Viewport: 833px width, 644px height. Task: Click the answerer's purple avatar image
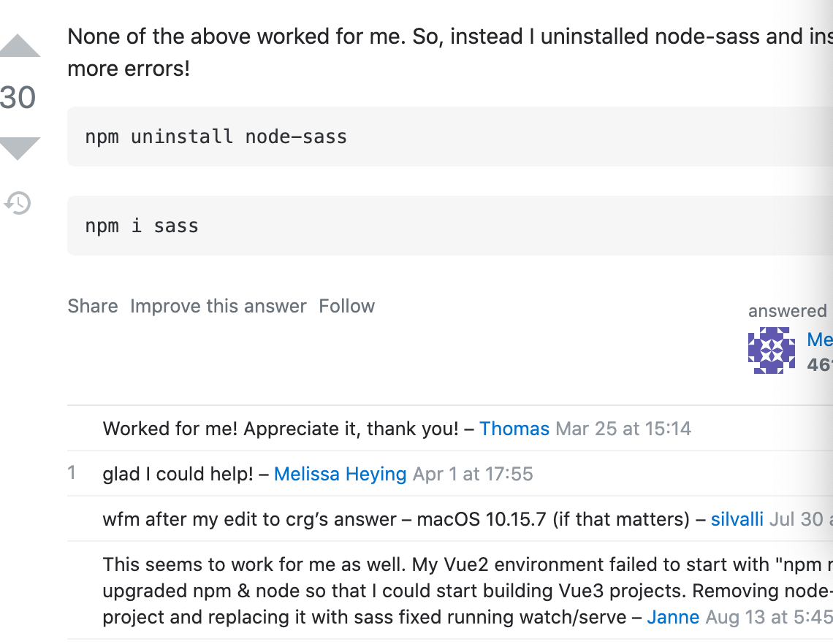[x=771, y=350]
